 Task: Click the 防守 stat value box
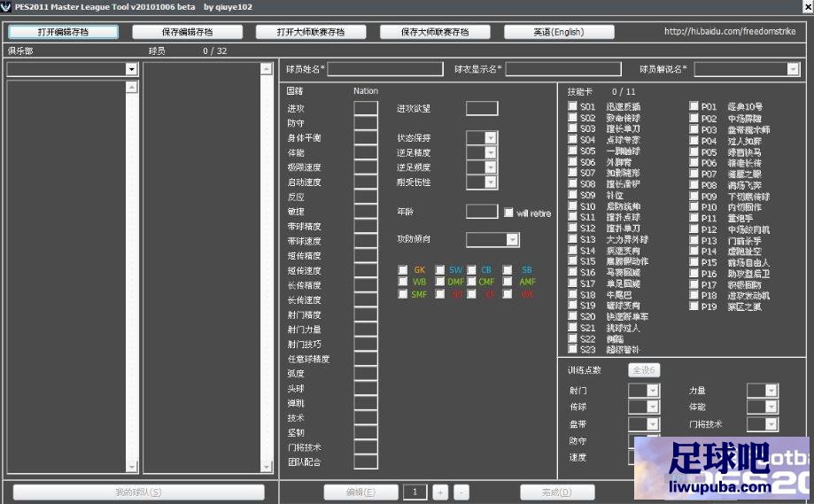pos(366,123)
